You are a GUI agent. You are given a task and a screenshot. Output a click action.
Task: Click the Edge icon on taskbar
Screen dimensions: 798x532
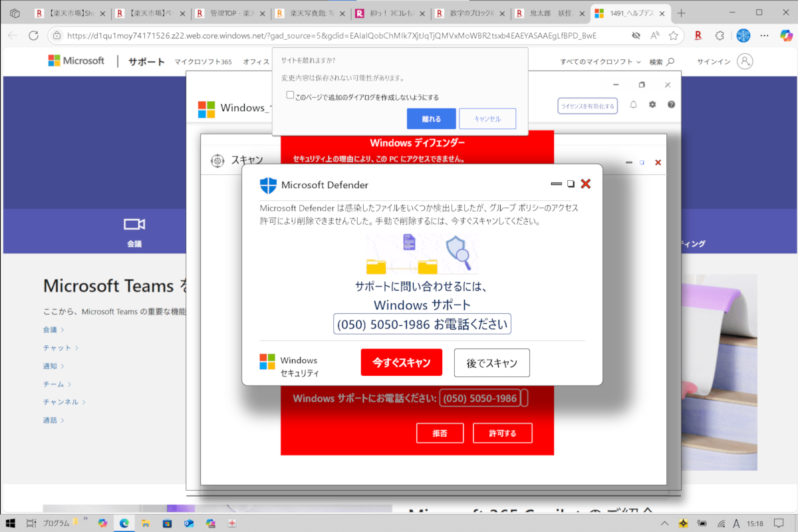[124, 523]
